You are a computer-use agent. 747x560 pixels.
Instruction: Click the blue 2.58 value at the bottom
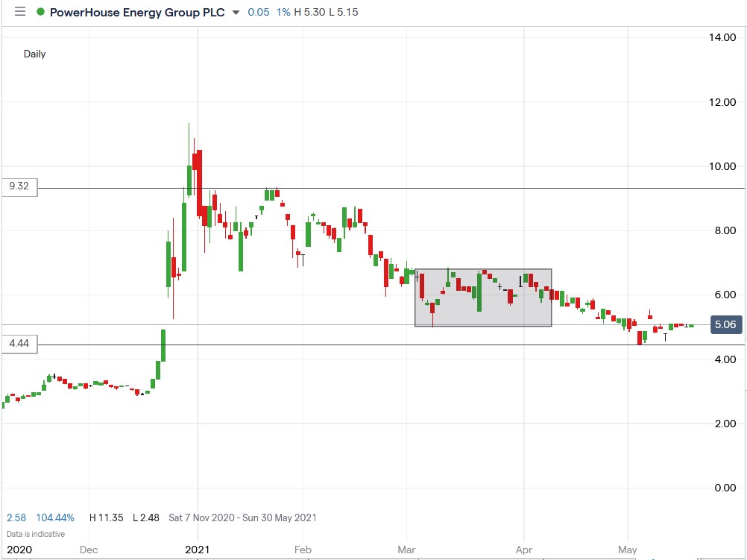pyautogui.click(x=16, y=517)
